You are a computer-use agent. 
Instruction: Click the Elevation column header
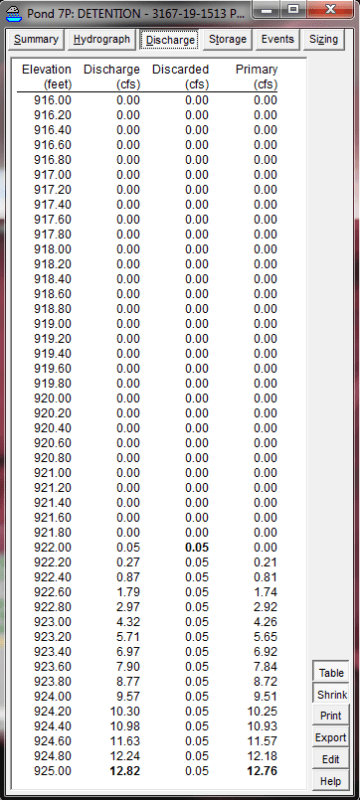(x=46, y=77)
